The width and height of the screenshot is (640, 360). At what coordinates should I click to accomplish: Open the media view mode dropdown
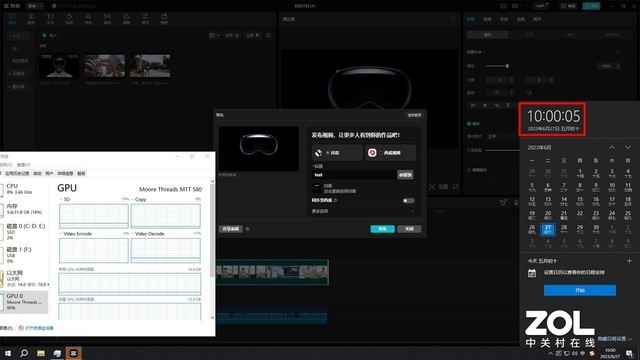(x=214, y=36)
